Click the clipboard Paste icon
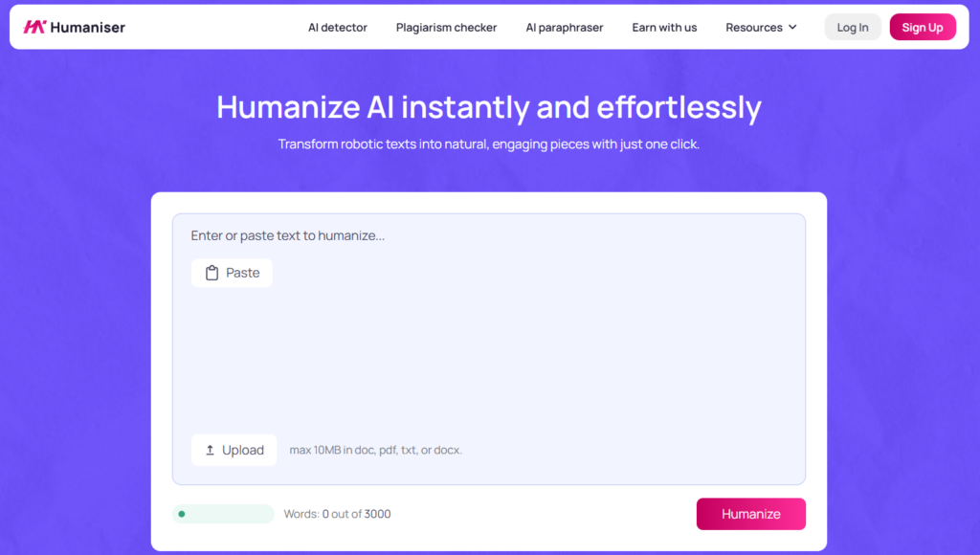Viewport: 980px width, 555px height. click(x=212, y=274)
